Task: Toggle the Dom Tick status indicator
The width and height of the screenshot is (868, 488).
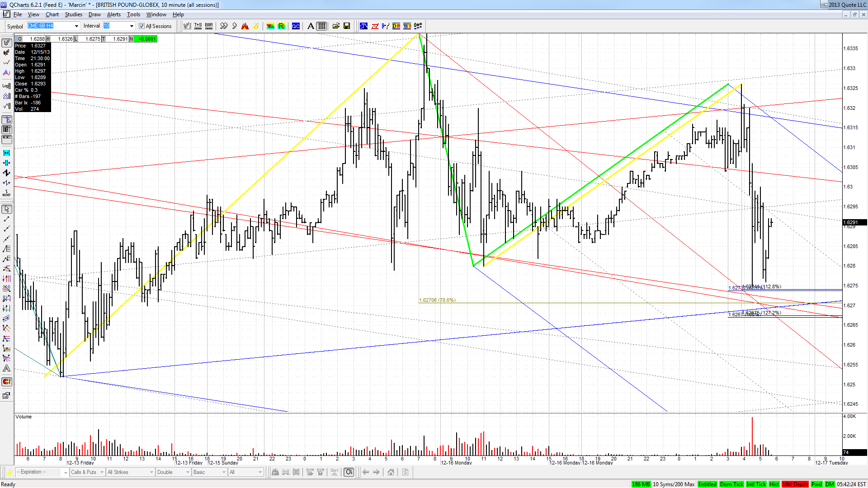Action: (731, 484)
